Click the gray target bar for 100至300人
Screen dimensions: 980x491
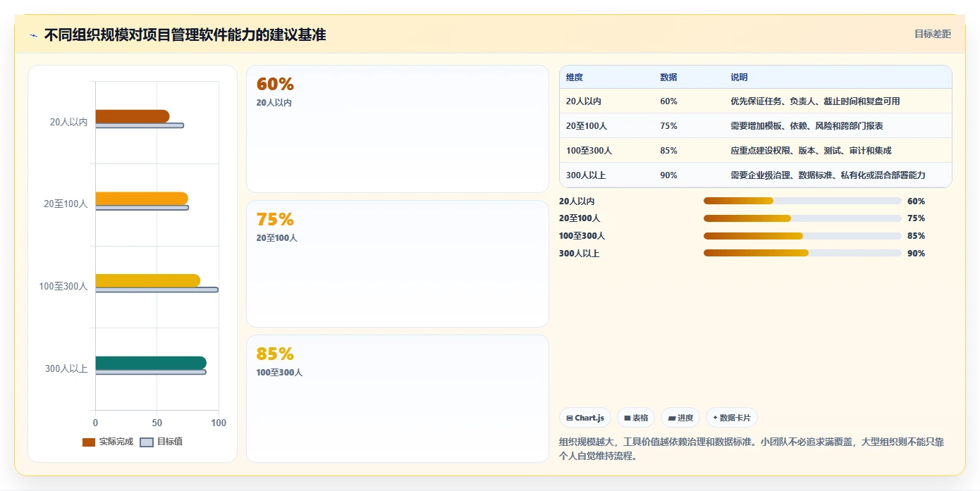(x=157, y=290)
